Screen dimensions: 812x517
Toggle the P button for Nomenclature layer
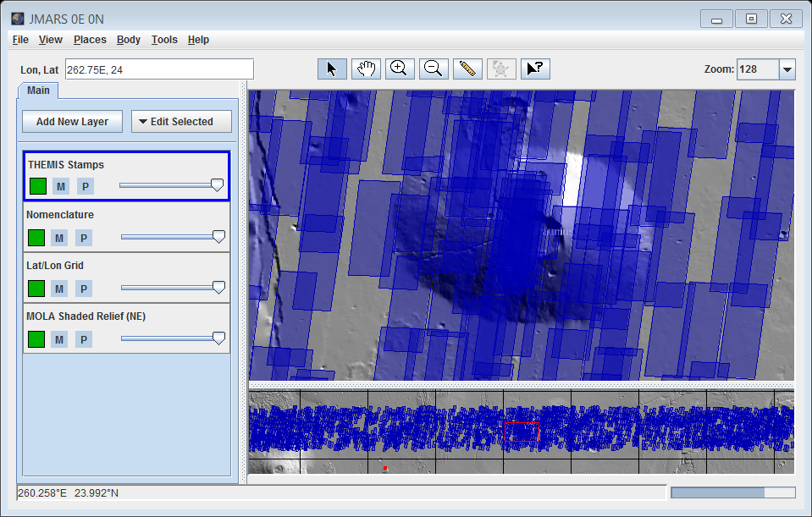(84, 238)
